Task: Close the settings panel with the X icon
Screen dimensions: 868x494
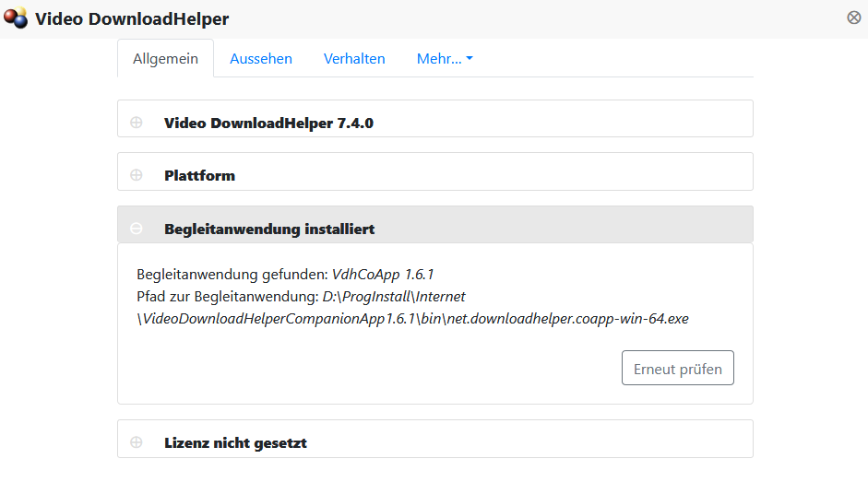Action: click(x=853, y=18)
